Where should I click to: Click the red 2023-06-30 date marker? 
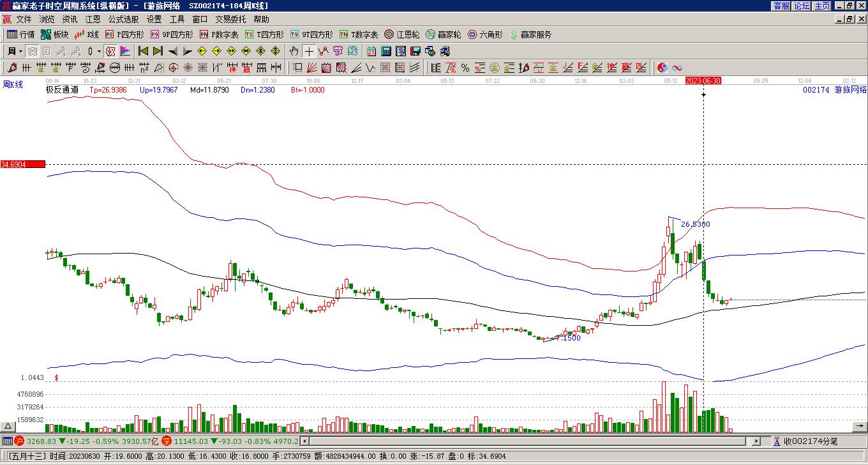pyautogui.click(x=703, y=81)
